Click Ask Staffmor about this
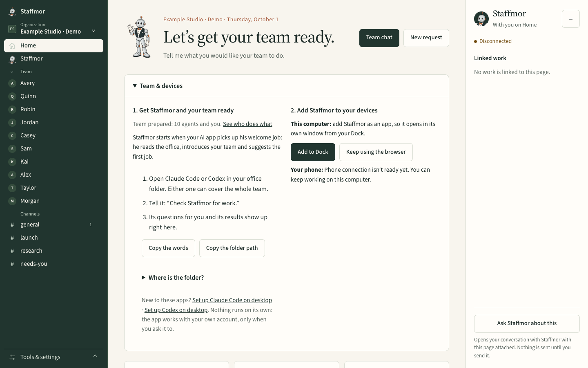 click(527, 324)
